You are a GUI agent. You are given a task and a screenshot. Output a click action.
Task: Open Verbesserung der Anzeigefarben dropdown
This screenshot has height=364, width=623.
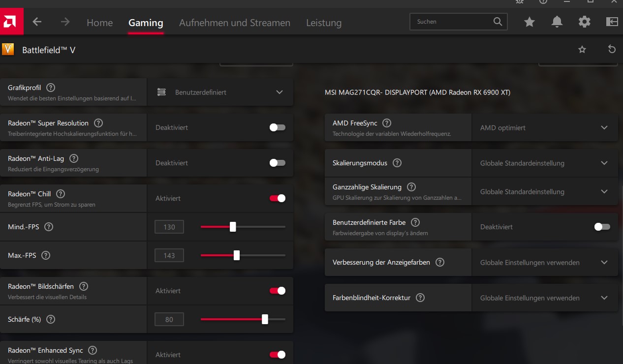545,262
